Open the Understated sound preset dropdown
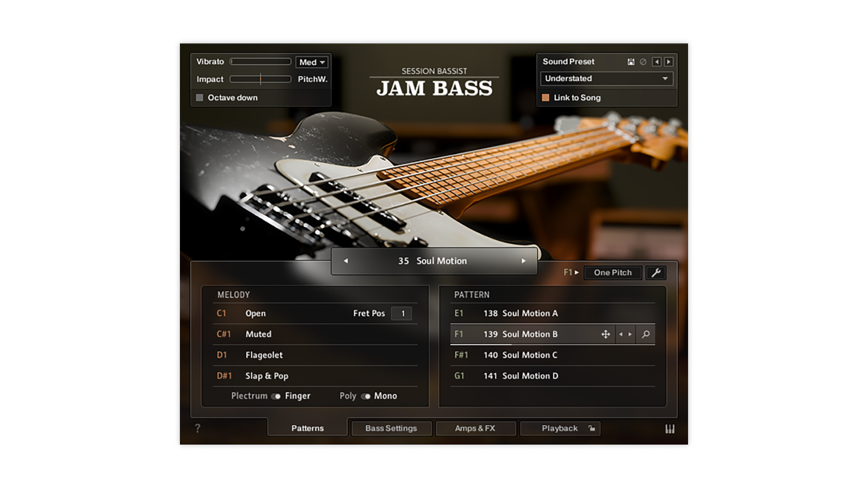 (x=606, y=79)
